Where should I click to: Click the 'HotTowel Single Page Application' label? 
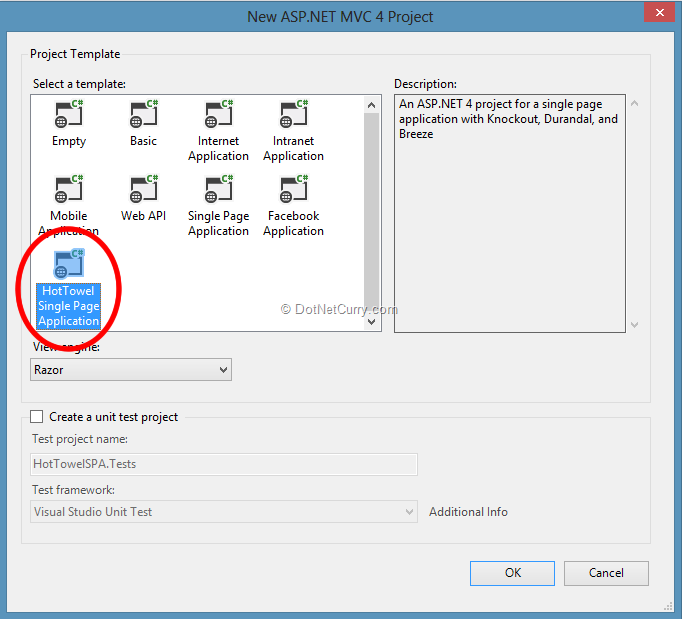tap(69, 306)
